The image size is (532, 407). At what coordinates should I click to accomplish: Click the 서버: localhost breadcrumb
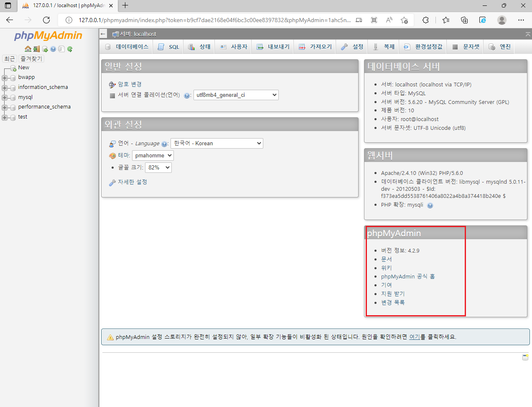[x=138, y=34]
